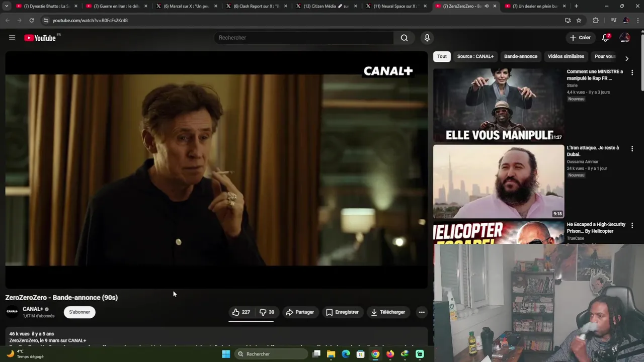Screen dimensions: 644x362
Task: Click the Enregistrer button
Action: [x=342, y=312]
